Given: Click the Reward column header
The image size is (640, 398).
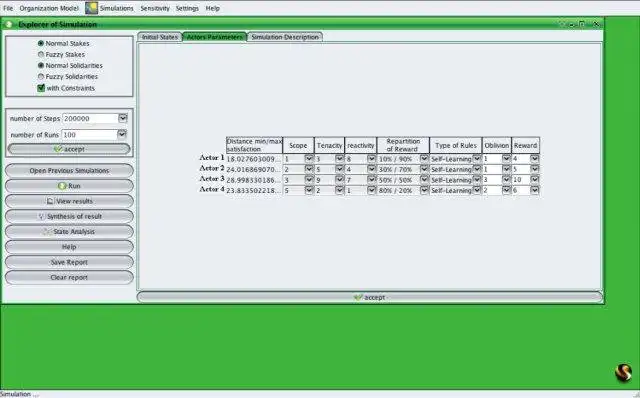Looking at the screenshot, I should (x=525, y=145).
